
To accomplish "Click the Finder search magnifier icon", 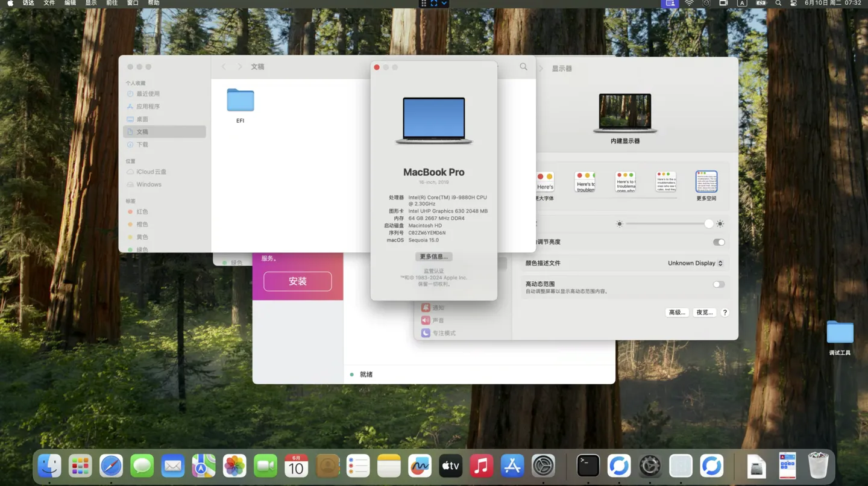I will pyautogui.click(x=523, y=67).
